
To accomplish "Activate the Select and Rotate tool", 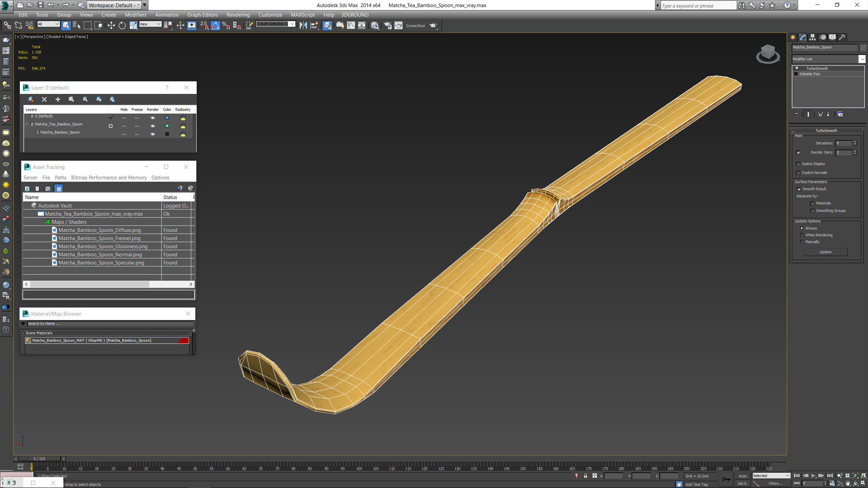I will tap(122, 26).
